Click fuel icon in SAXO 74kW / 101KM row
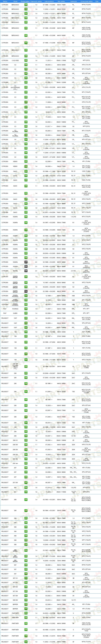Image resolution: width=101 pixels, height=644 pixels. coord(26,212)
